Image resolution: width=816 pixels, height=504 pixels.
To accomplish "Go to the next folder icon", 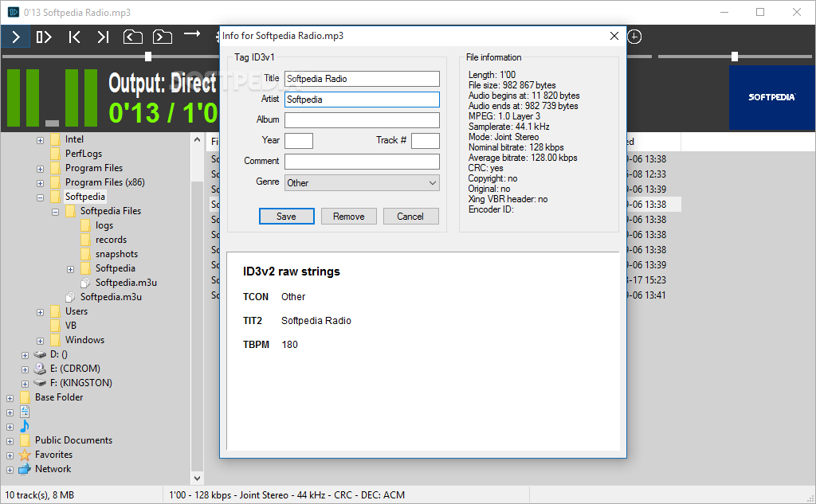I will 163,37.
